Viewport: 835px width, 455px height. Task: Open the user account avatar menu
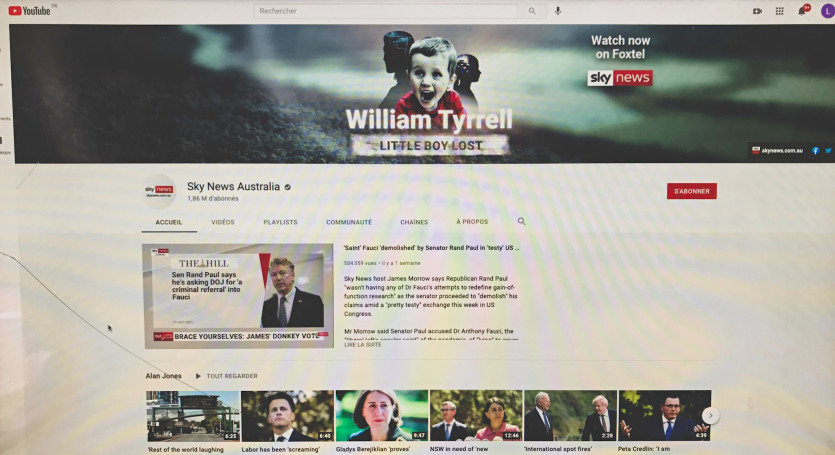[825, 11]
